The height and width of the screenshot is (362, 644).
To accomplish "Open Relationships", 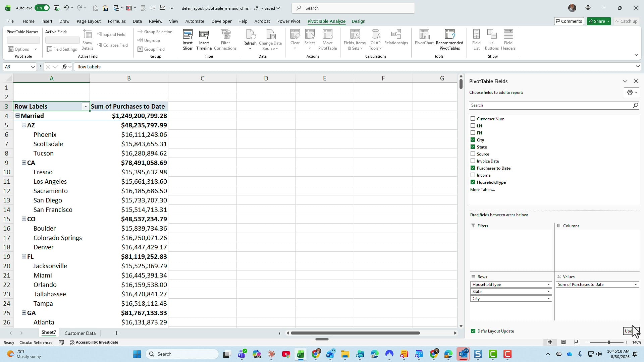I will [396, 38].
